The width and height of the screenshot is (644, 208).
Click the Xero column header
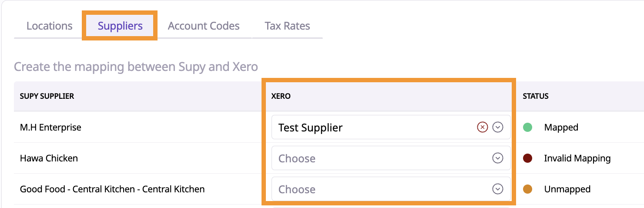point(281,96)
